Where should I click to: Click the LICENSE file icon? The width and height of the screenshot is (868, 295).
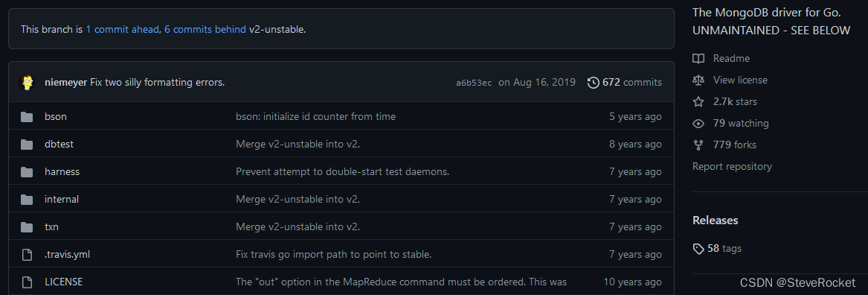[27, 282]
